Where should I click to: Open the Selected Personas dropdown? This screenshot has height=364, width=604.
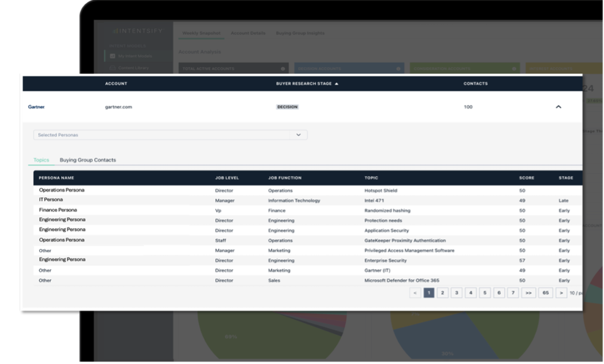(x=299, y=135)
